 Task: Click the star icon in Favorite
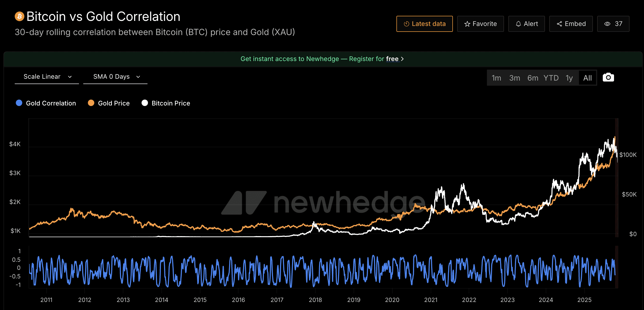467,24
